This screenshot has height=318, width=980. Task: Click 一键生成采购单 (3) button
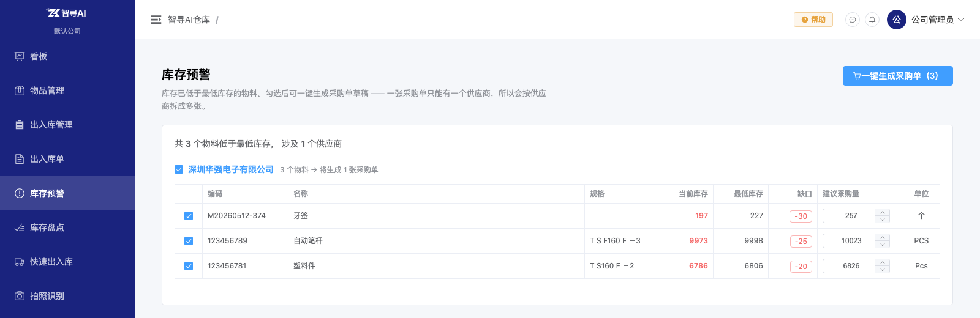tap(898, 76)
